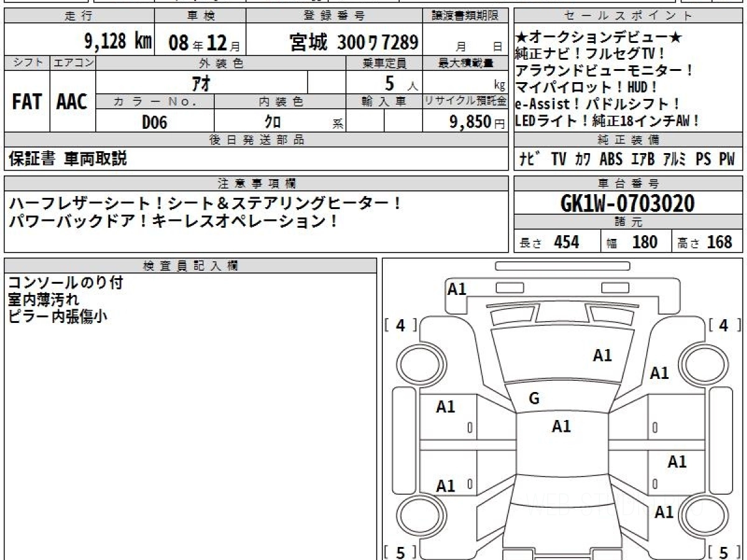Image resolution: width=747 pixels, height=560 pixels.
Task: Select chassis number GK1W-0703020
Action: pos(628,203)
